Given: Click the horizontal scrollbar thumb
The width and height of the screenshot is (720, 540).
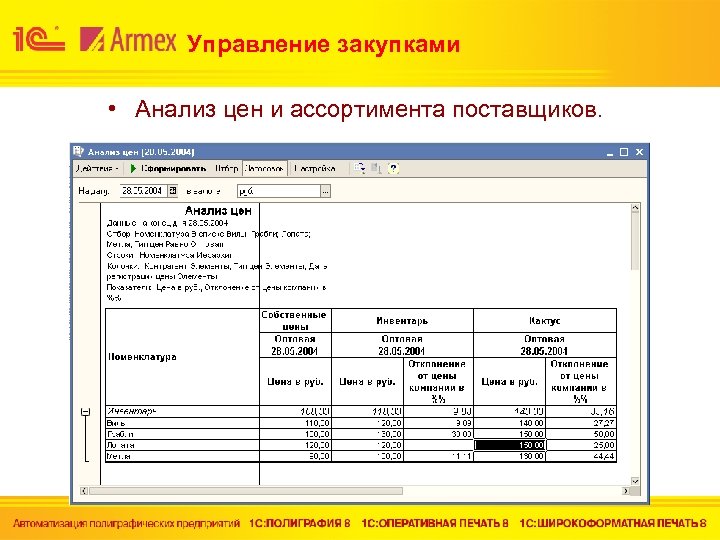Looking at the screenshot, I should pyautogui.click(x=246, y=491).
